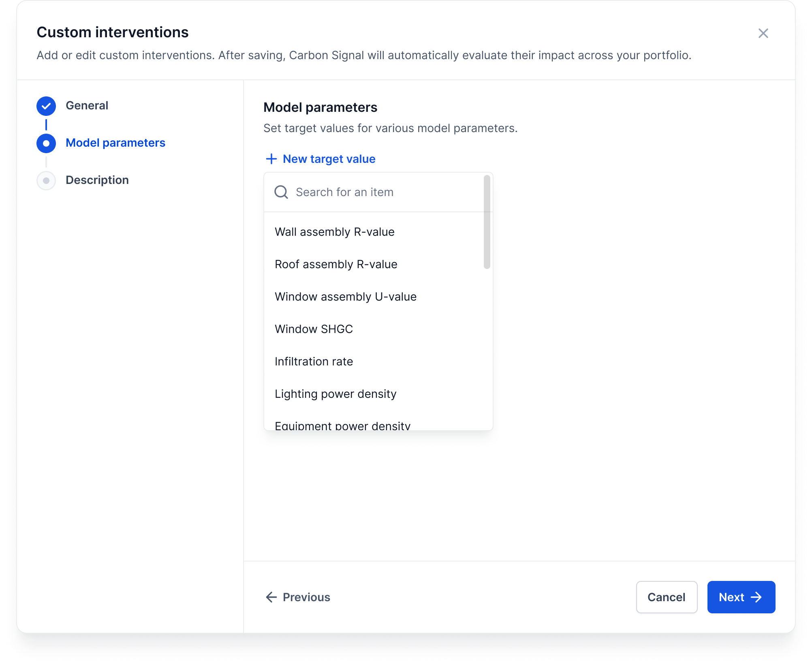
Task: Click the dropdown list scrollbar thumb
Action: pyautogui.click(x=487, y=222)
